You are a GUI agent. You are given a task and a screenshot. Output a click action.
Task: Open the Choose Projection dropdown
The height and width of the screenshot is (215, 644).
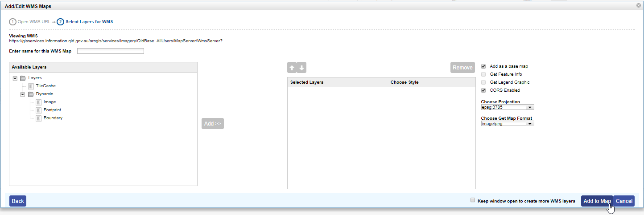(530, 107)
